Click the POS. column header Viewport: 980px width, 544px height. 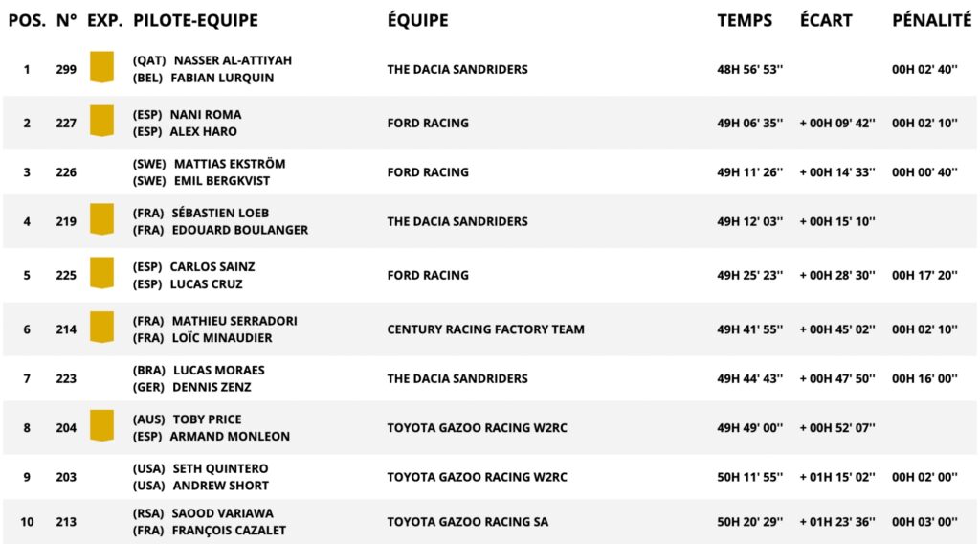point(27,20)
